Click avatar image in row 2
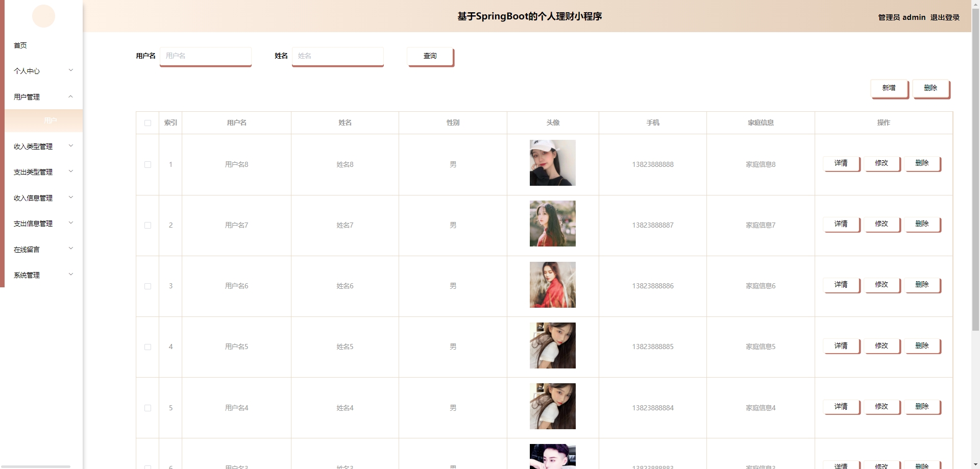 pyautogui.click(x=552, y=224)
